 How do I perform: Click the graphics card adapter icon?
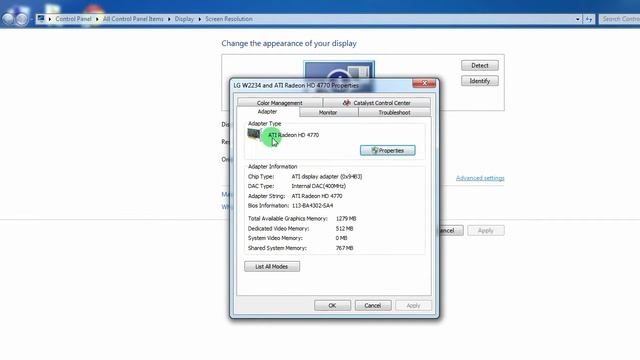[254, 134]
